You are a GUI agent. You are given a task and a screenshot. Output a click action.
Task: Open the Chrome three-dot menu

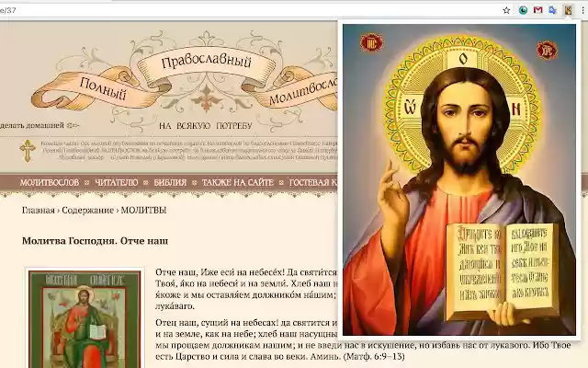(x=583, y=10)
